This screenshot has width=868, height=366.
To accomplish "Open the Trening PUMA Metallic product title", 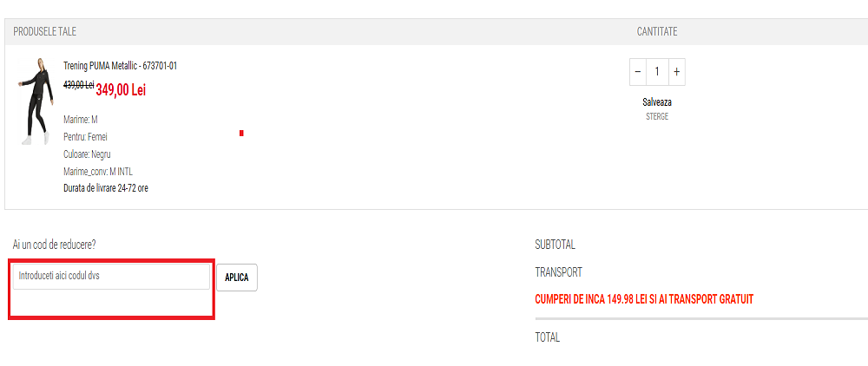I will tap(121, 66).
